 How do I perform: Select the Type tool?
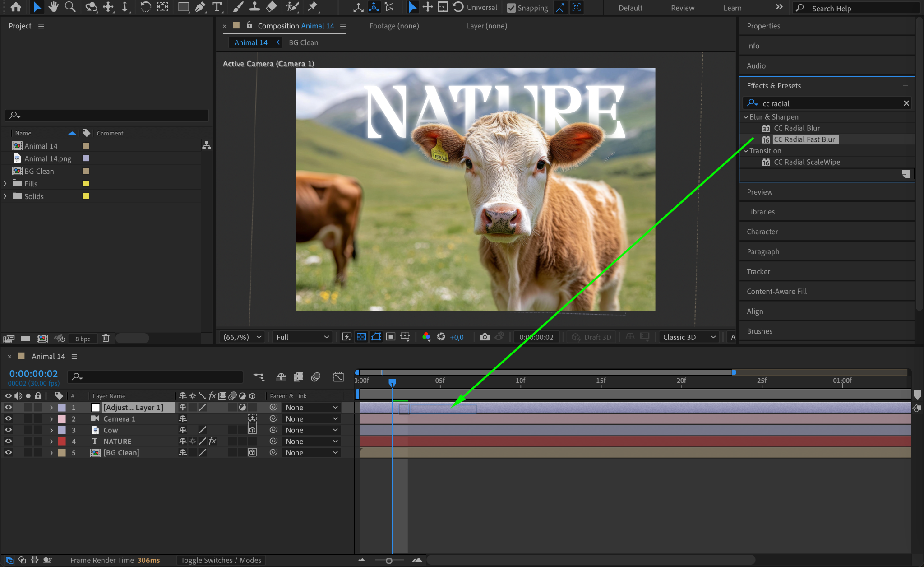pyautogui.click(x=217, y=7)
